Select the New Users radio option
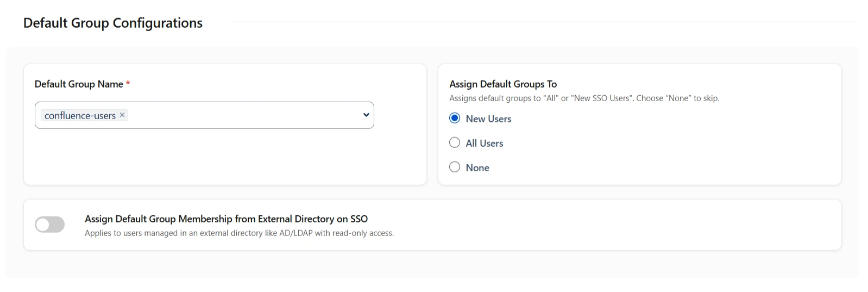This screenshot has width=868, height=292. click(x=455, y=119)
